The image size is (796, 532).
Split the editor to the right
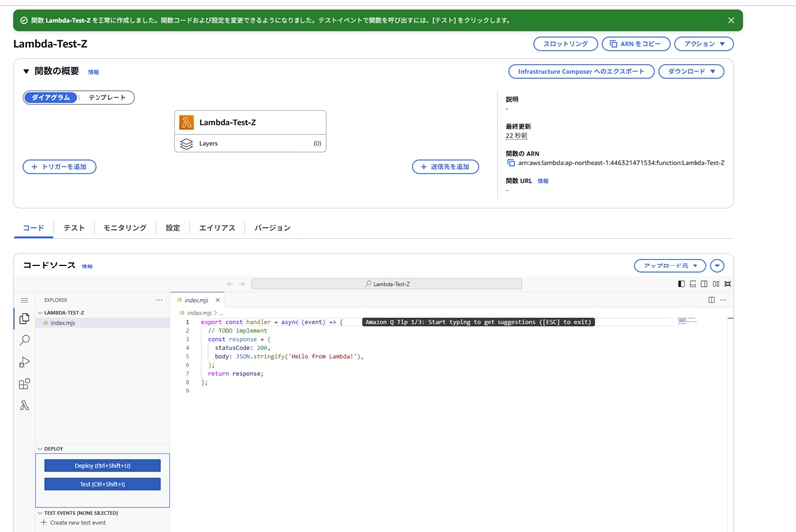coord(711,300)
